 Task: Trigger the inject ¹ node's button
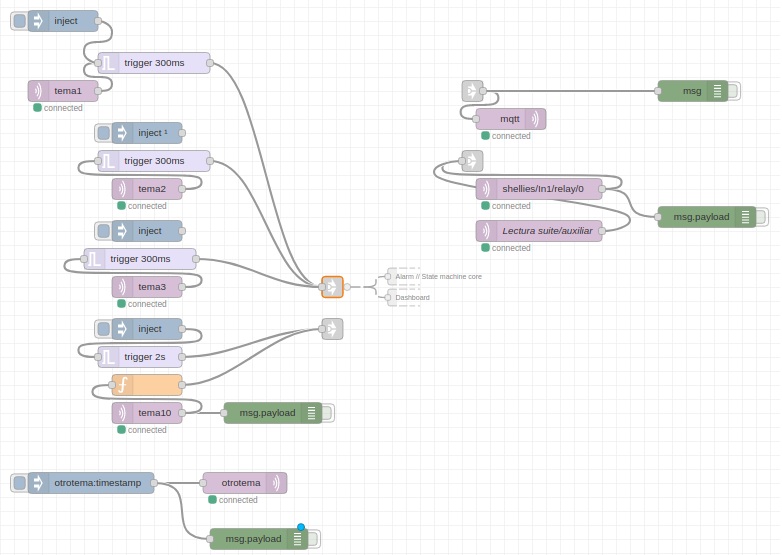103,133
